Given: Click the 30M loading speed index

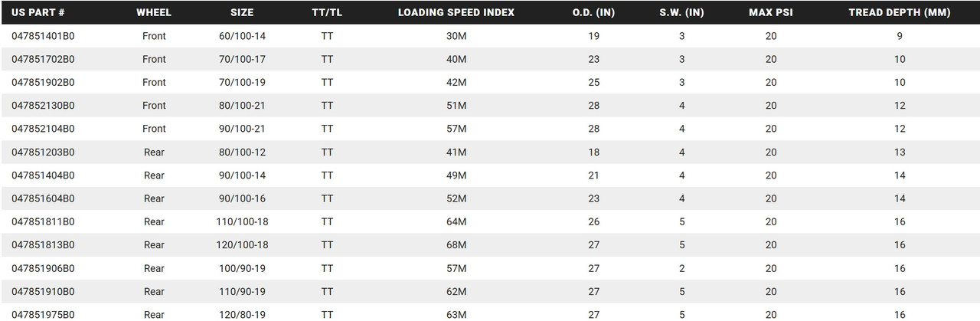Looking at the screenshot, I should pyautogui.click(x=456, y=36).
